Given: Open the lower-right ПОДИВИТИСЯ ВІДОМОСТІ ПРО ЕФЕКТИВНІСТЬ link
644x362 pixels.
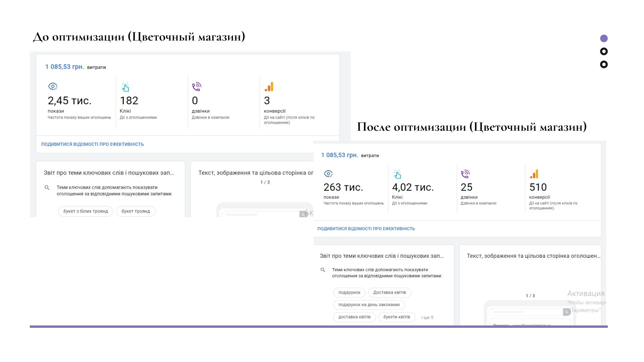Looking at the screenshot, I should tap(366, 229).
